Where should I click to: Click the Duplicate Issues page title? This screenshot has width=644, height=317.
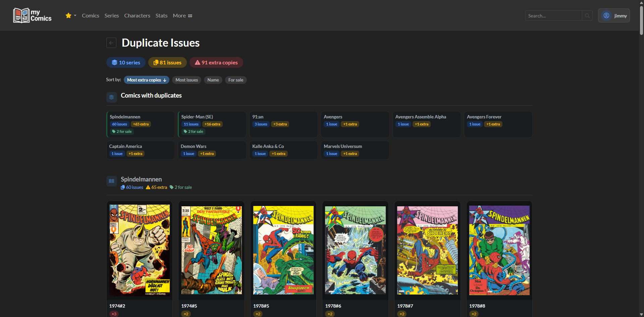161,43
